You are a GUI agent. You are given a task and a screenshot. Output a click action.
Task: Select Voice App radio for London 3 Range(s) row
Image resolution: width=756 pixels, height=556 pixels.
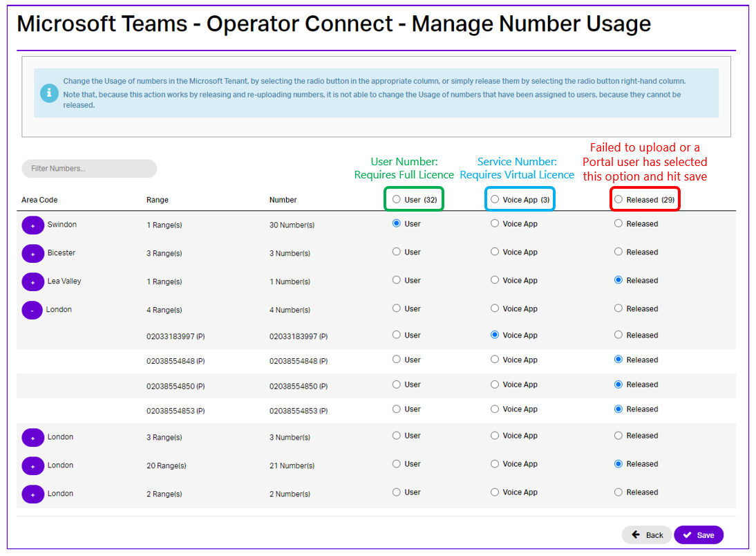[495, 436]
